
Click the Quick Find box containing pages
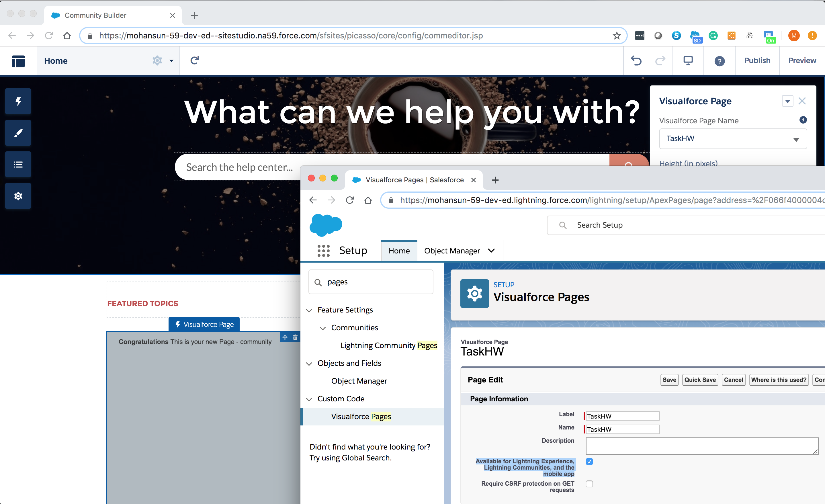pos(371,282)
